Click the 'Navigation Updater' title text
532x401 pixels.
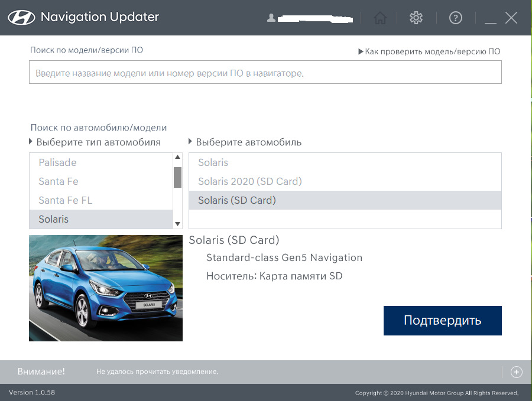coord(100,17)
